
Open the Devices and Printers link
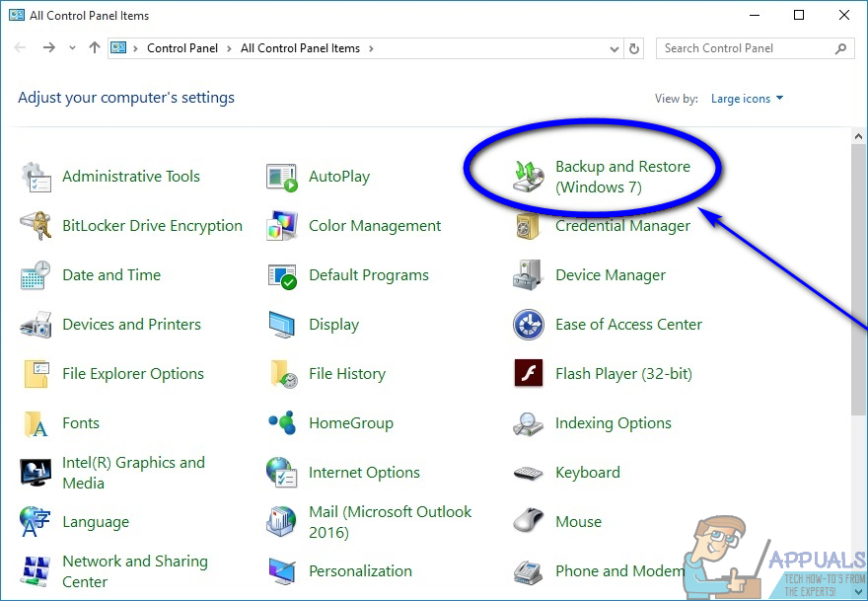132,325
